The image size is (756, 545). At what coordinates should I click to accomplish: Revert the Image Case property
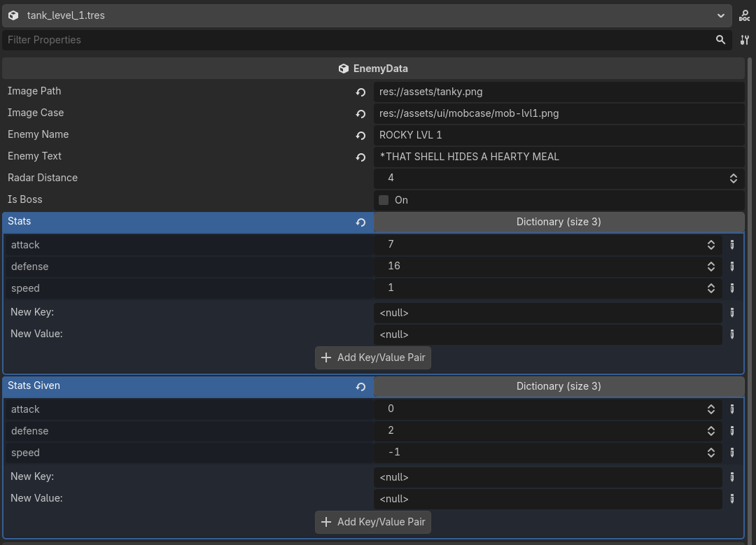coord(360,114)
